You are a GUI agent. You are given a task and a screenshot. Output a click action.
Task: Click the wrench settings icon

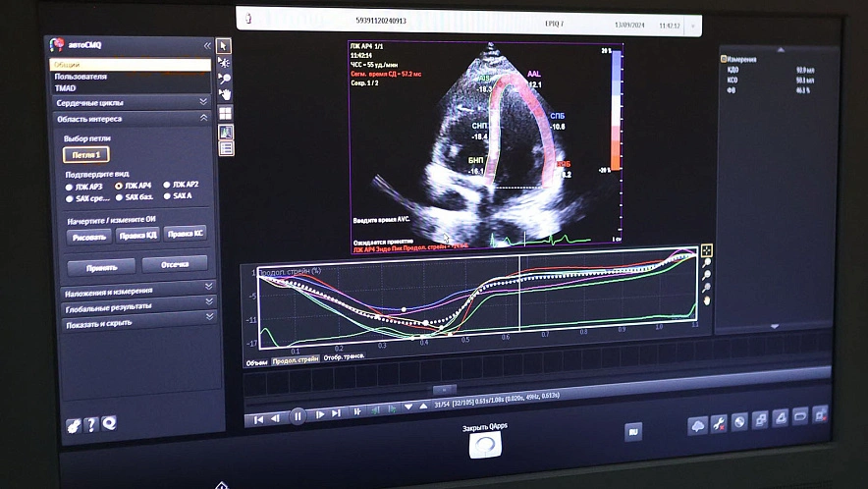click(719, 421)
